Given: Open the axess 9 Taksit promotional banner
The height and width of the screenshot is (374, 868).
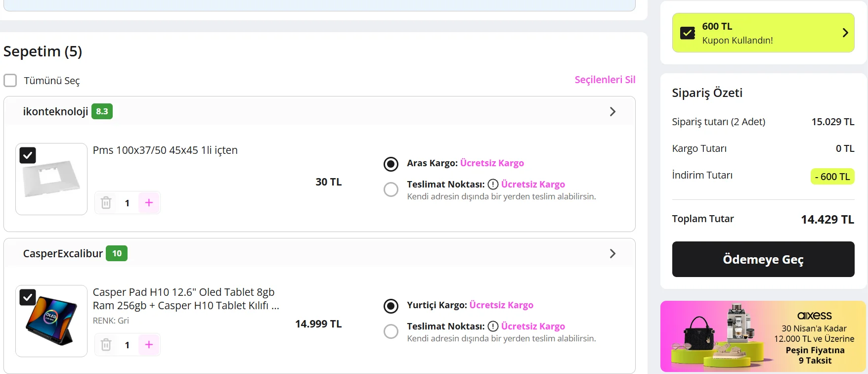Looking at the screenshot, I should click(763, 336).
